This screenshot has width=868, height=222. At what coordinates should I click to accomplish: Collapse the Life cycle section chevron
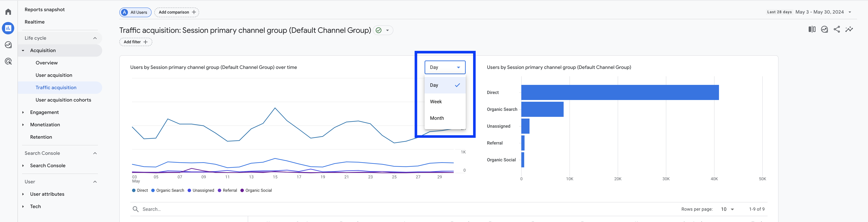(95, 38)
